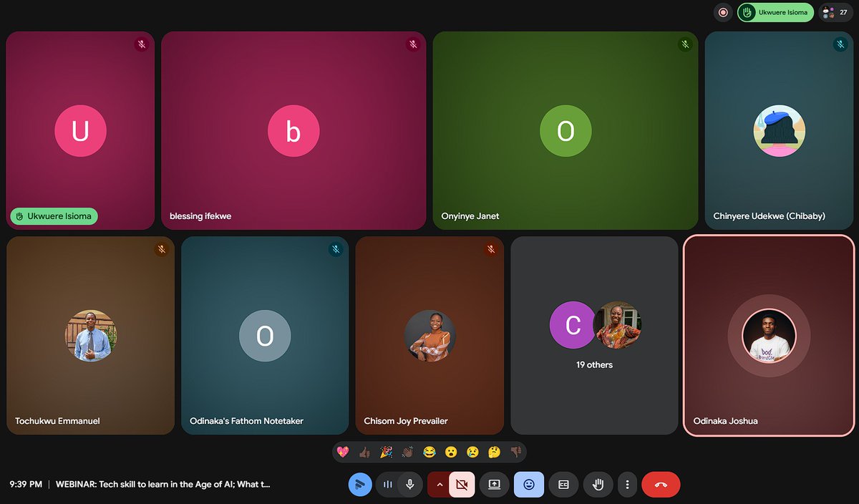Click "Odinaka's Fathom Notetaker" name label
This screenshot has width=859, height=504.
[x=246, y=421]
